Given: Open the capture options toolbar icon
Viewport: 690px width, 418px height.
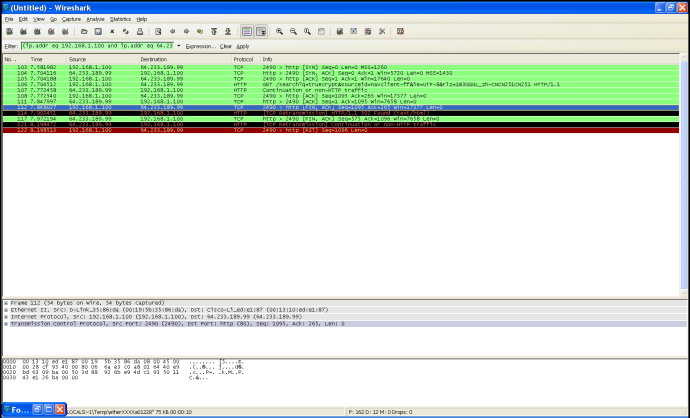Looking at the screenshot, I should pyautogui.click(x=23, y=32).
